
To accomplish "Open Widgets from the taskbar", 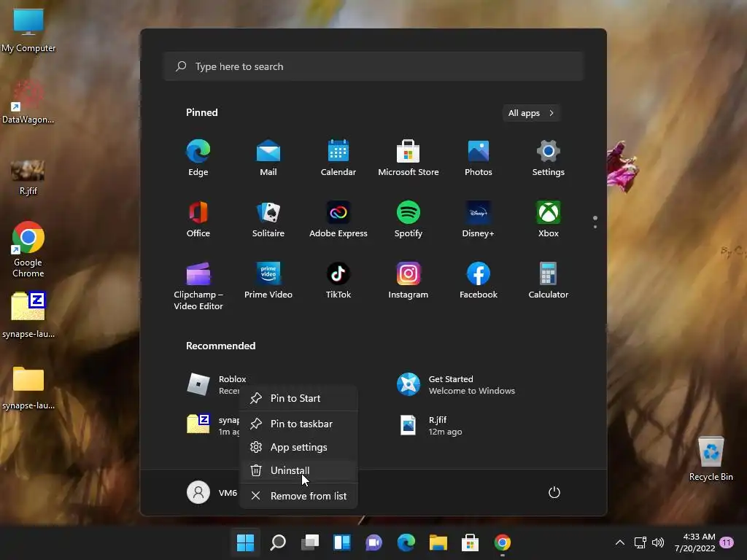I will click(341, 542).
